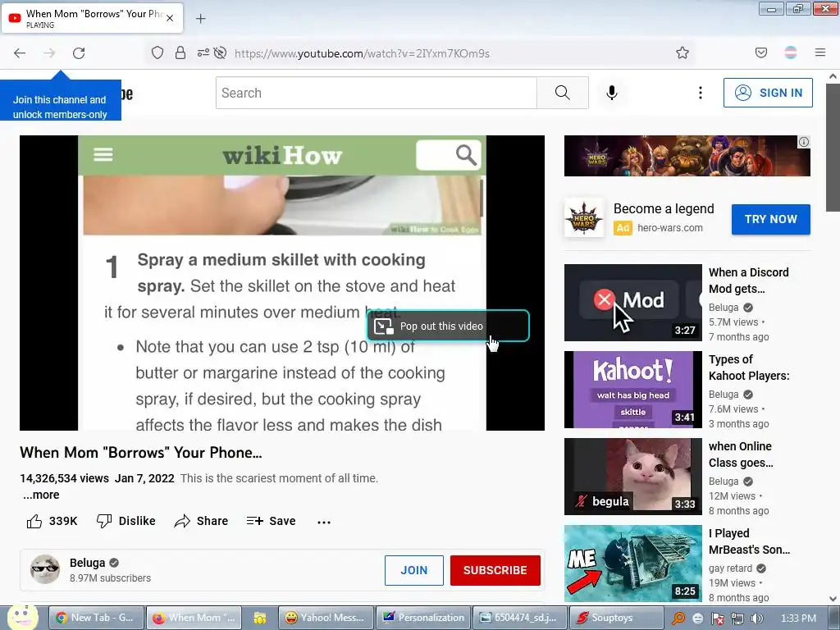Open the Firefox account avatar icon
Viewport: 840px width, 630px height.
[x=791, y=52]
